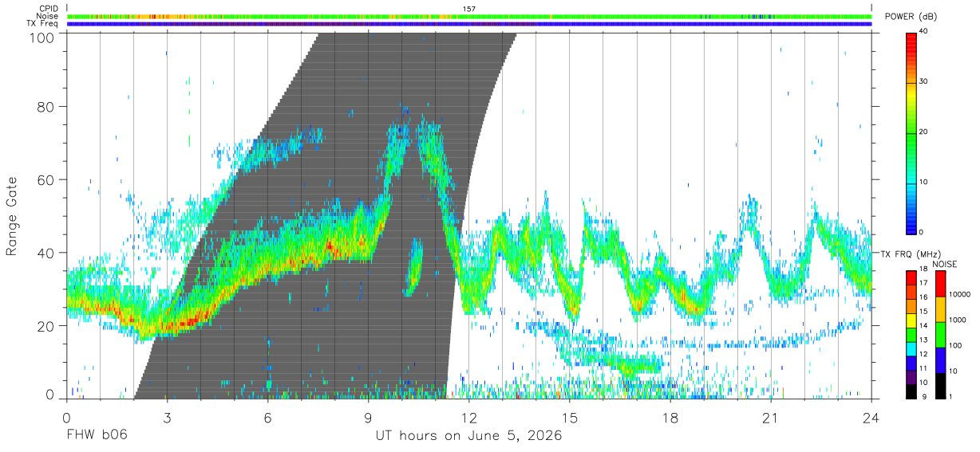
Task: Pick the blue 10–100 NOISE colorbar segment
Action: 939,360
